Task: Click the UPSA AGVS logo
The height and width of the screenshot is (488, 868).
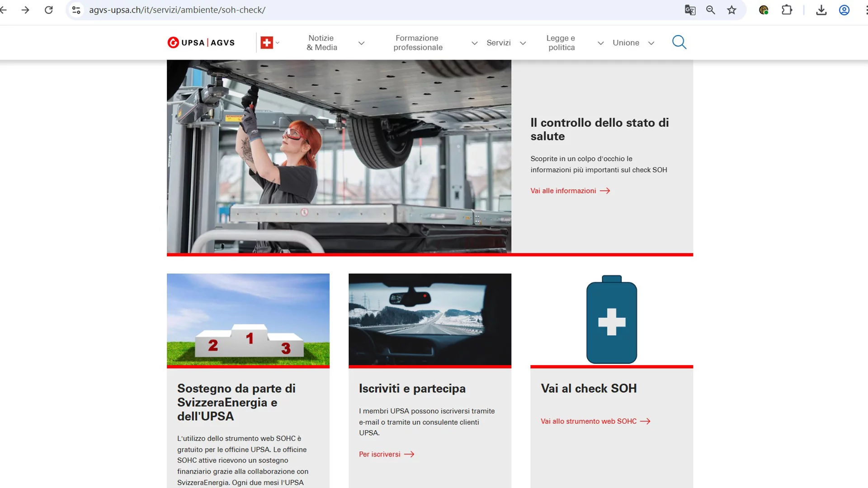Action: [201, 42]
